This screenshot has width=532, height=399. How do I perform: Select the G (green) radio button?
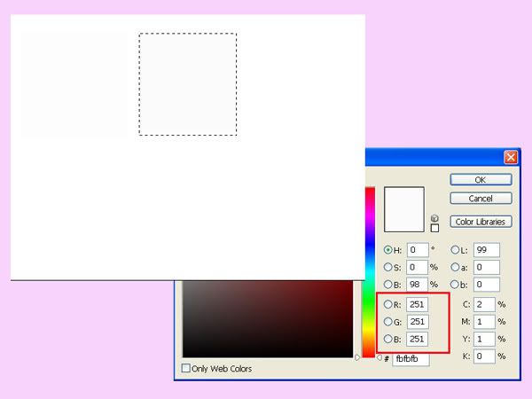click(388, 322)
